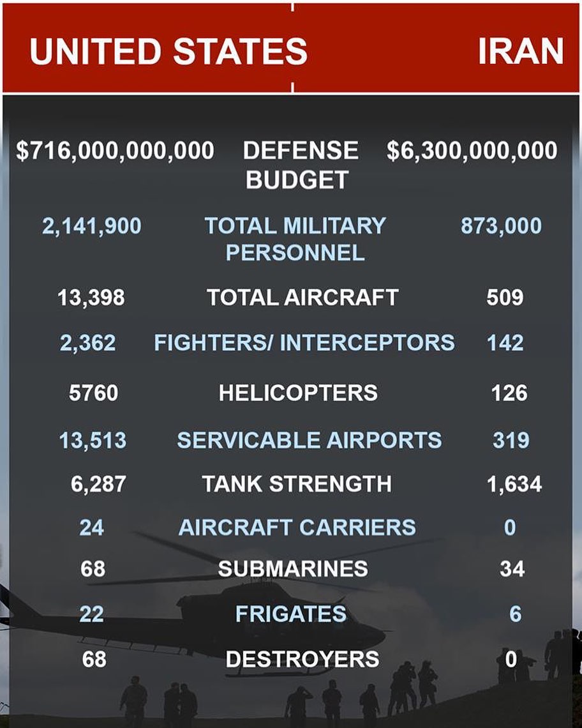Click Iran's 1,634 tank value

pyautogui.click(x=514, y=484)
